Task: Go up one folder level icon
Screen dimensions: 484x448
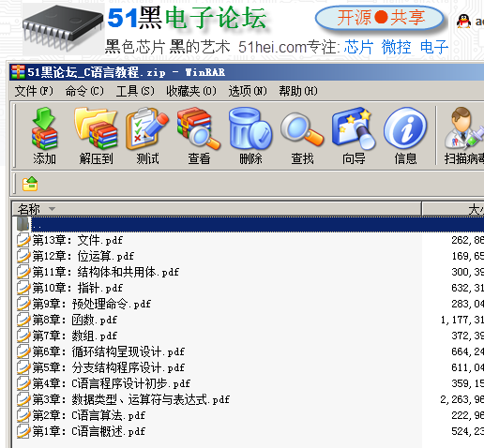Action: pyautogui.click(x=30, y=184)
